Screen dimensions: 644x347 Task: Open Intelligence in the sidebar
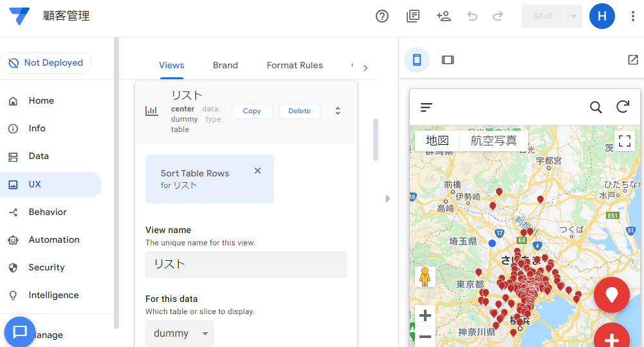pos(51,295)
